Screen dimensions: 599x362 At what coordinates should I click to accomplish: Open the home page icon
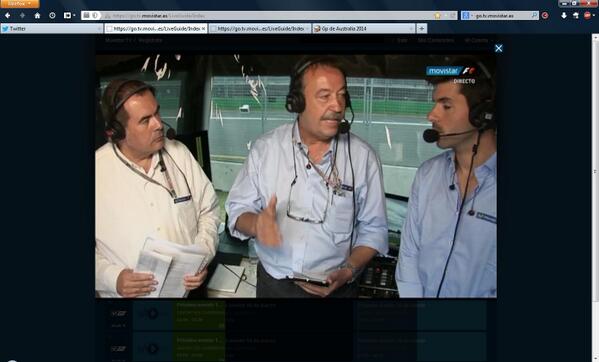click(37, 16)
